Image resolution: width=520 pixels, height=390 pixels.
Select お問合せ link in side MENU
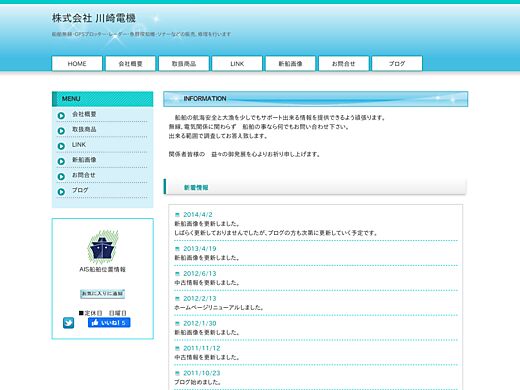click(x=84, y=175)
